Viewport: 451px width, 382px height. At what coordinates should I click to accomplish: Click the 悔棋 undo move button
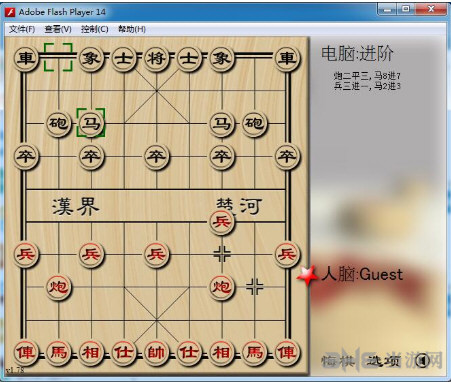coord(337,361)
